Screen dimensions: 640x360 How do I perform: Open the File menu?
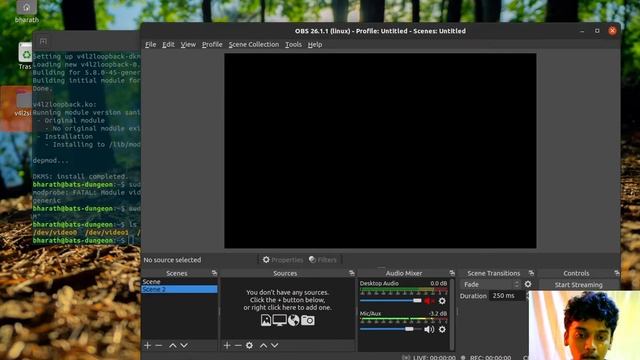[x=151, y=44]
